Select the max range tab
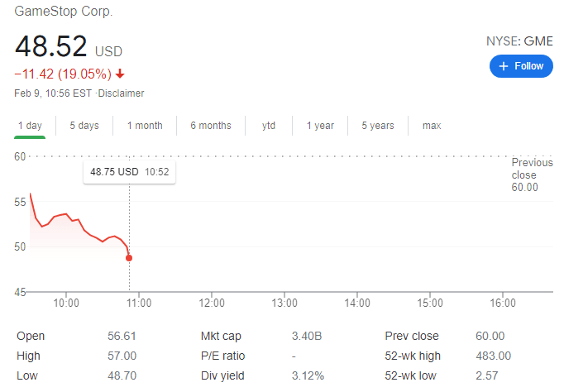The height and width of the screenshot is (392, 564). click(432, 126)
